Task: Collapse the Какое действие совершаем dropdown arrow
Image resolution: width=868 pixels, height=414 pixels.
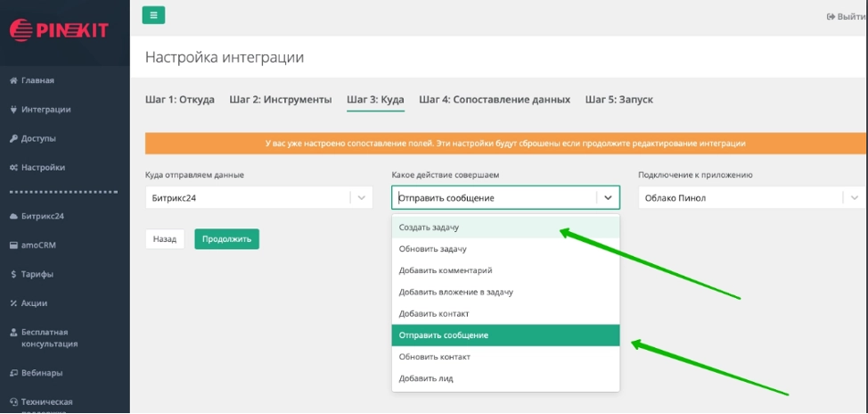Action: [608, 198]
